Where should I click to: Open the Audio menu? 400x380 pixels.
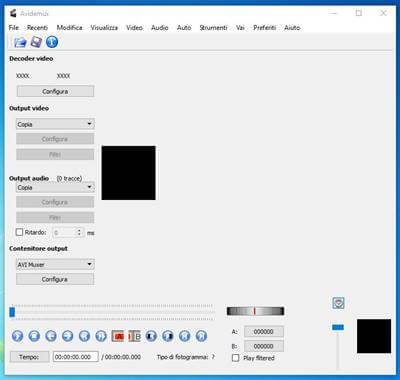(x=160, y=28)
